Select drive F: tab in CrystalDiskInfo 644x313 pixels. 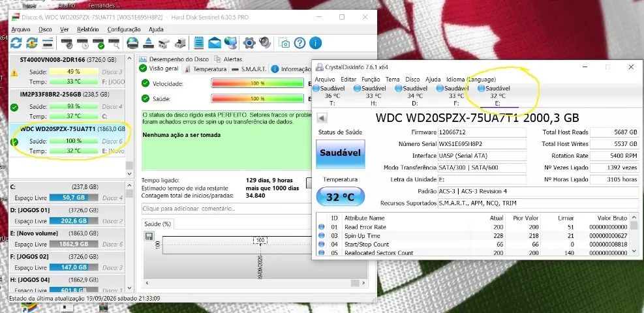tap(456, 96)
